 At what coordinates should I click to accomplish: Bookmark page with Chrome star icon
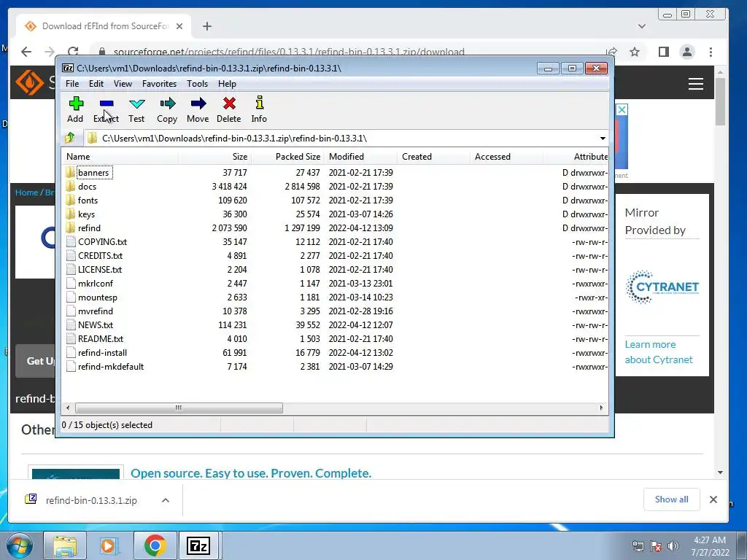coord(635,52)
